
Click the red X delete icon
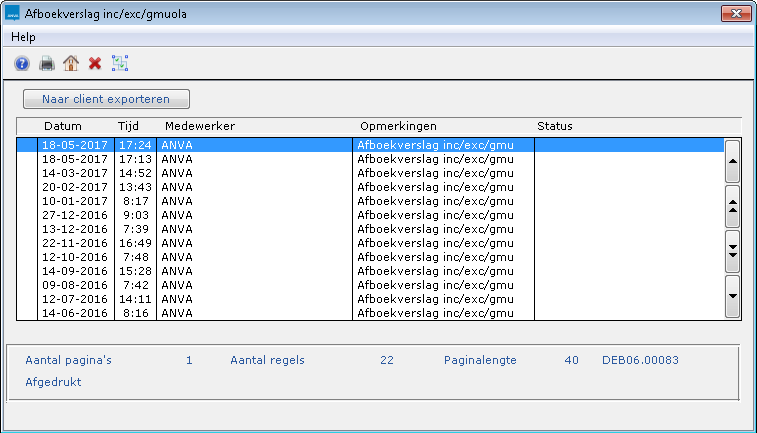point(95,64)
